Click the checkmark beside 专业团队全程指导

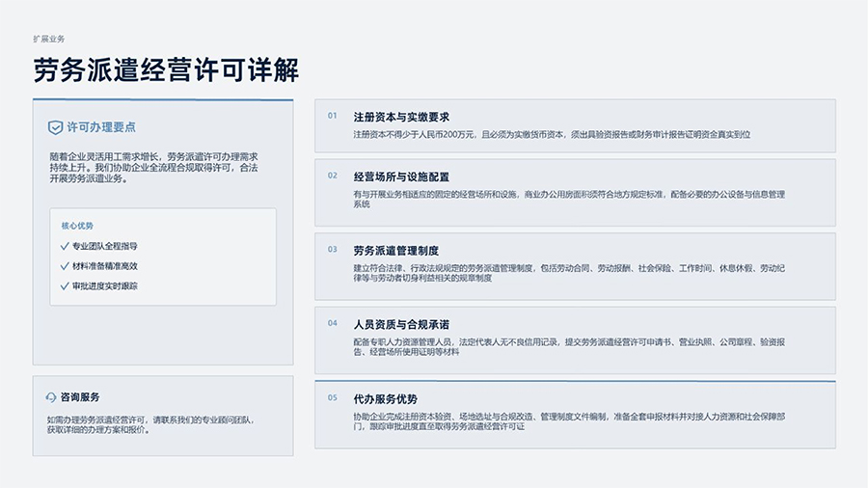pyautogui.click(x=65, y=246)
